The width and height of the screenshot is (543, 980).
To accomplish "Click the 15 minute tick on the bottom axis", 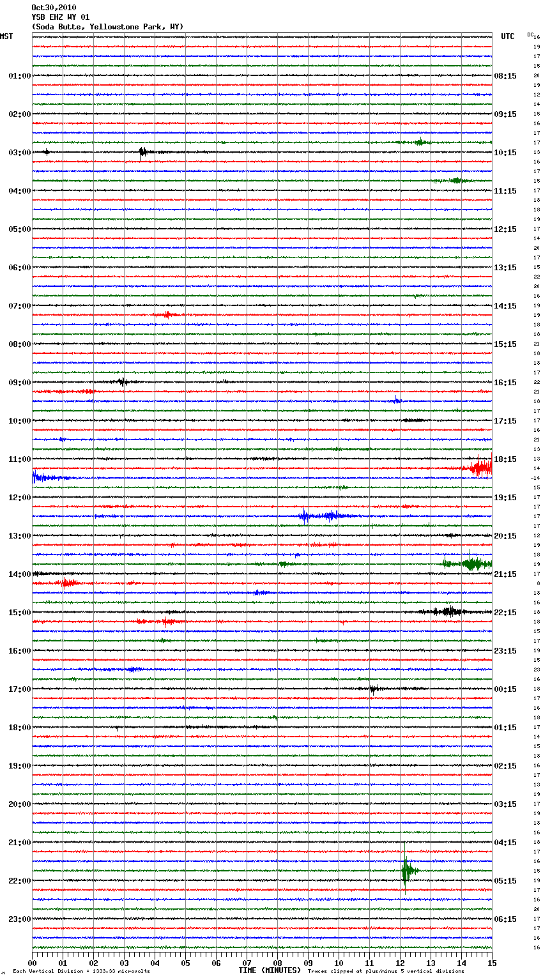I will pos(492,963).
